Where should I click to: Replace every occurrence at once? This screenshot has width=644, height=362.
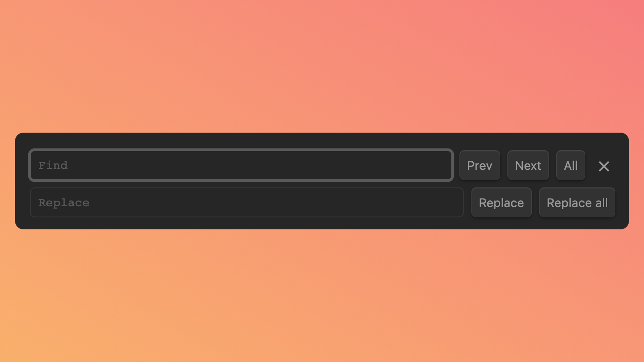(x=577, y=202)
